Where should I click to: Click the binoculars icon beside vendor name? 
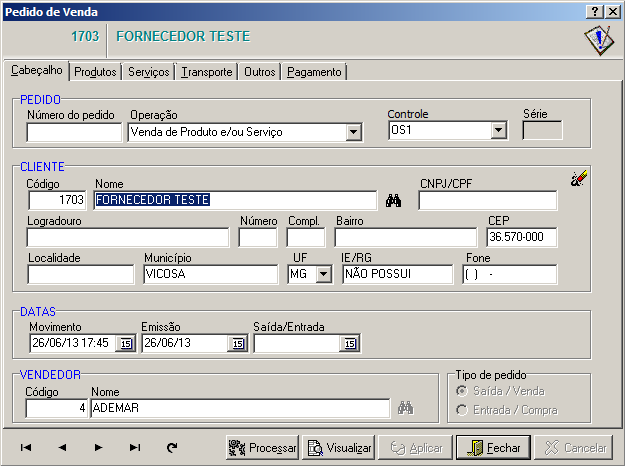click(x=405, y=408)
